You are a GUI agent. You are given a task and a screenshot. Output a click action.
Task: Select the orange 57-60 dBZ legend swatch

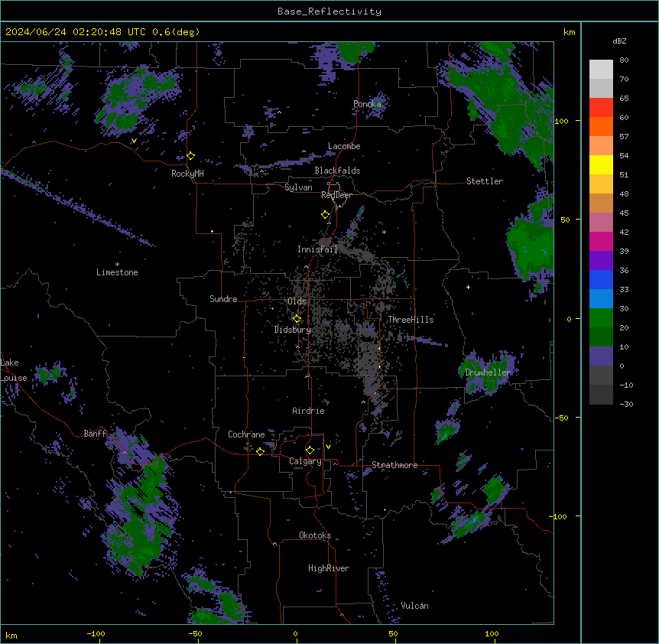pyautogui.click(x=601, y=126)
